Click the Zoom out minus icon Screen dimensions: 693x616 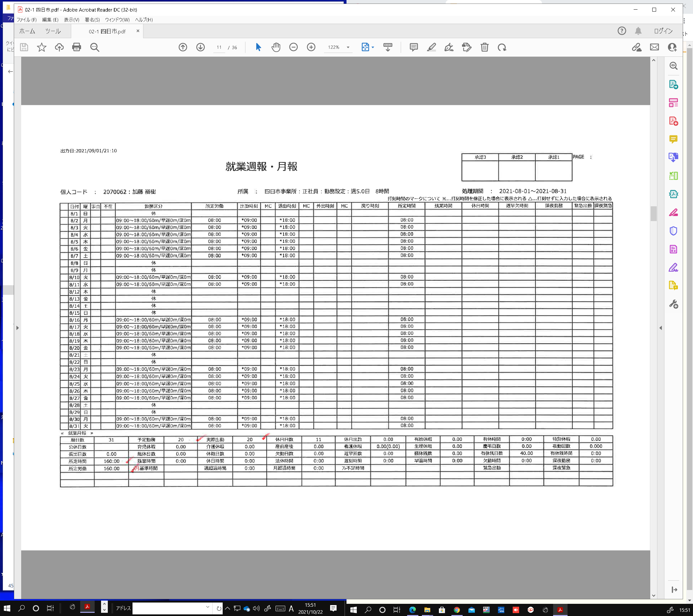point(294,47)
